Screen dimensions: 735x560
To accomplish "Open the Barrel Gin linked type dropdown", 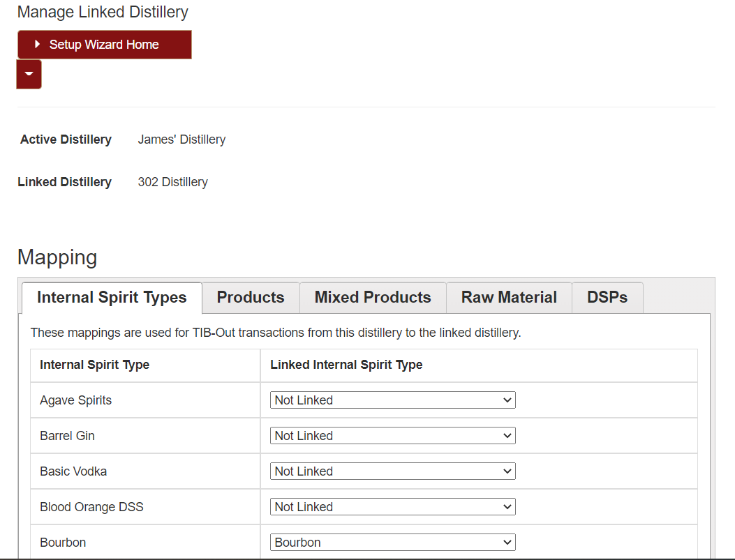I will (393, 435).
